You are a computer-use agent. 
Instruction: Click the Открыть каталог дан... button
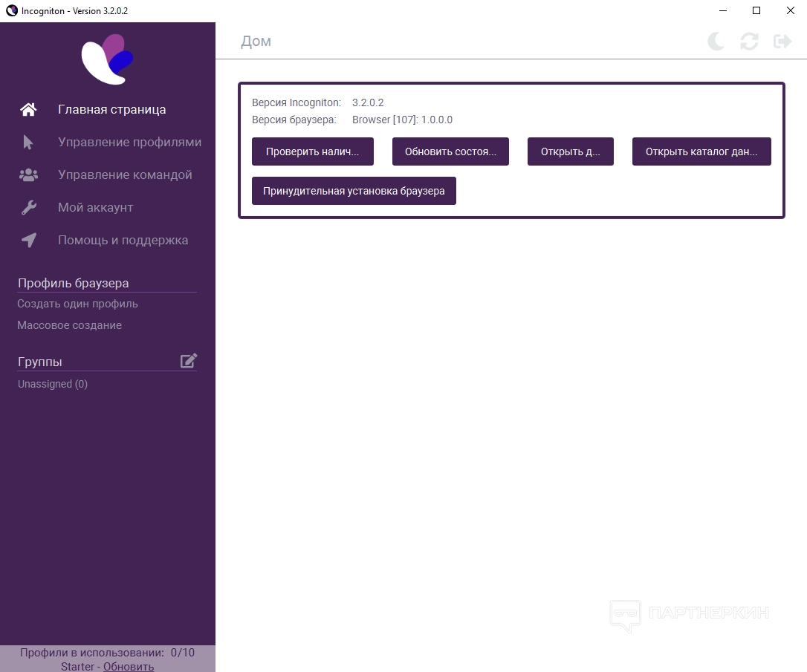coord(701,151)
